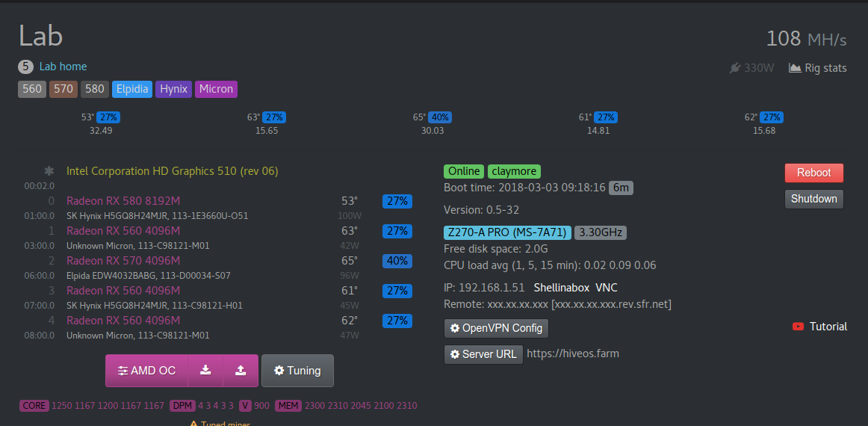Launch Shellinabox terminal link
Screen dimensions: 868x426
561,288
